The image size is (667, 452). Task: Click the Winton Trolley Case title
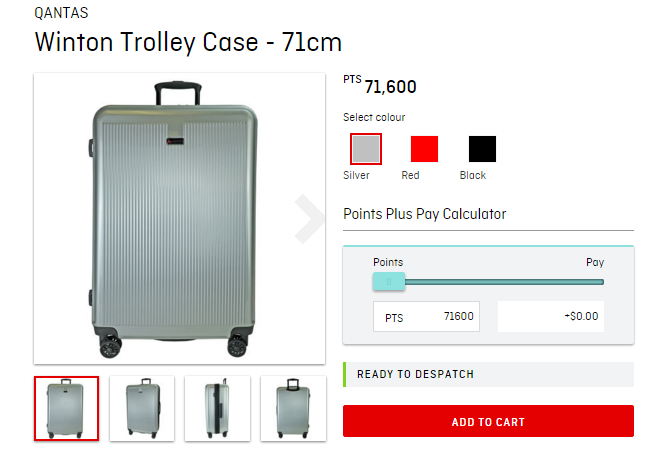(188, 42)
